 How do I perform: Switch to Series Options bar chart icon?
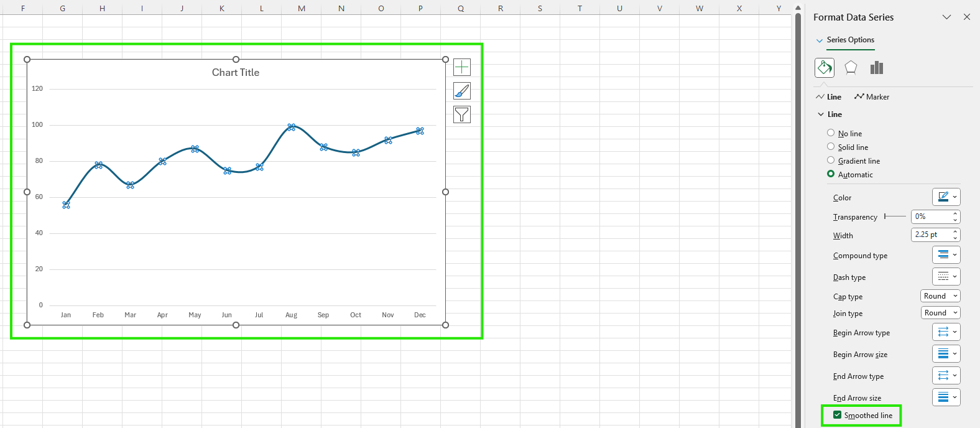tap(877, 67)
